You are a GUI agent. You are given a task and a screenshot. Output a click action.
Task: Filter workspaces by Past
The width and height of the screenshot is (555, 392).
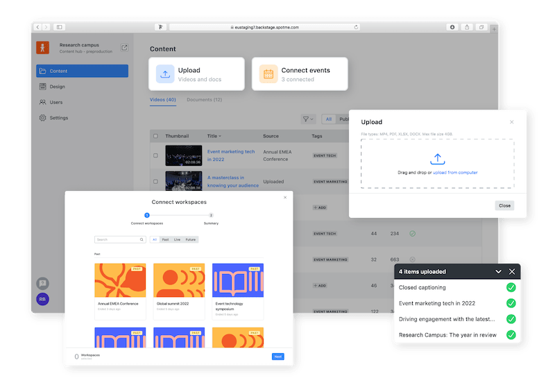pos(165,240)
